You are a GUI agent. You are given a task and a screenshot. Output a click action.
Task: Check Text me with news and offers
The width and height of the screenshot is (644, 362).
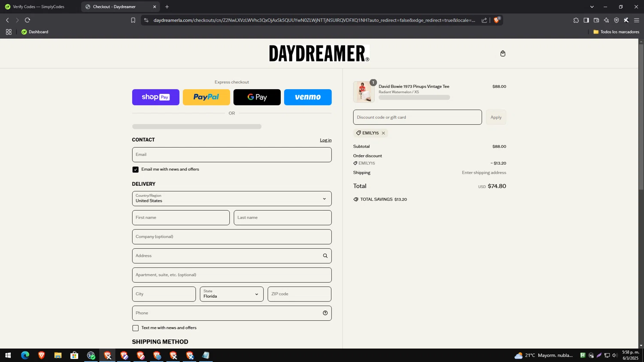coord(135,328)
